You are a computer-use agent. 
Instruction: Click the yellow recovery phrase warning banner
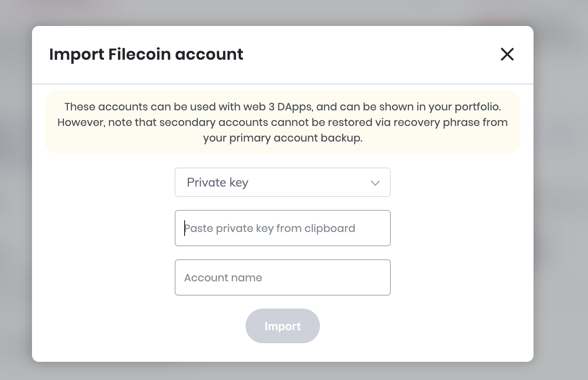(x=283, y=122)
